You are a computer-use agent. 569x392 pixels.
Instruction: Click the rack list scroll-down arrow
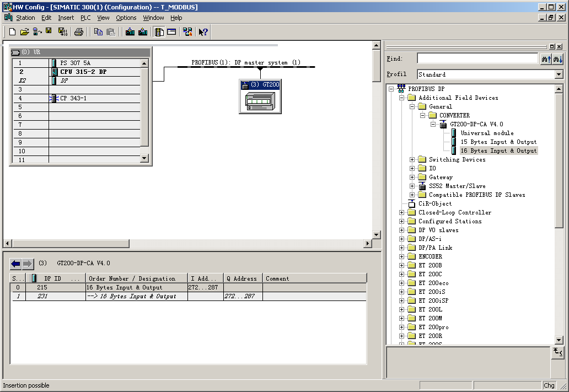(x=144, y=158)
